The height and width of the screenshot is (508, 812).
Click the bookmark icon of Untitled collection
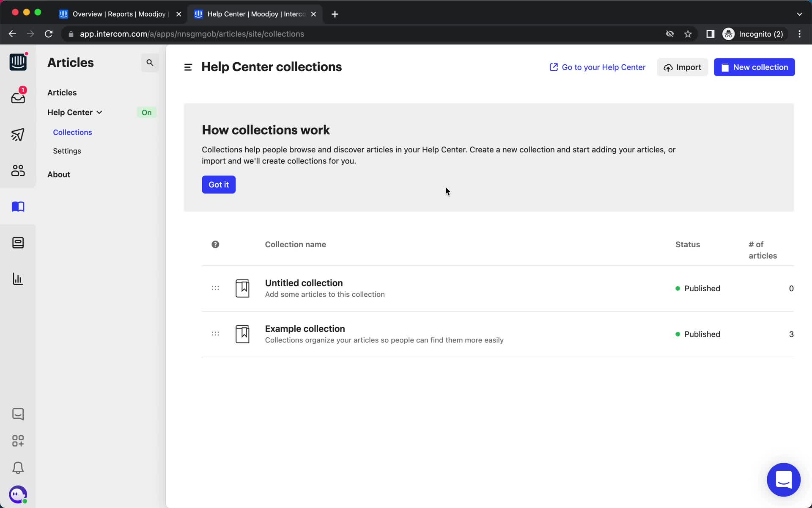[x=242, y=288]
